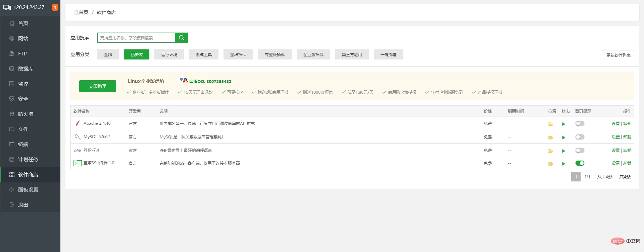Open MySQL folder location icon
The width and height of the screenshot is (644, 252).
click(550, 137)
